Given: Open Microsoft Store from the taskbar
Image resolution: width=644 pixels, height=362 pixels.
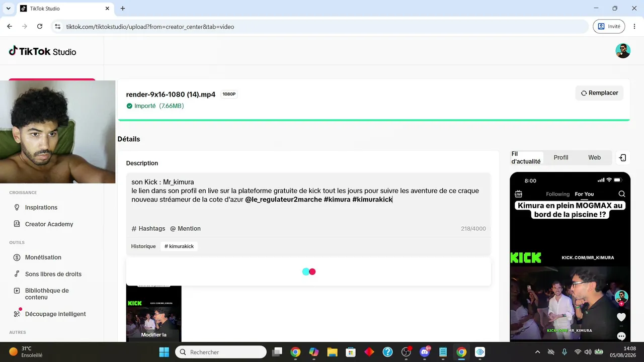Looking at the screenshot, I should (x=351, y=352).
